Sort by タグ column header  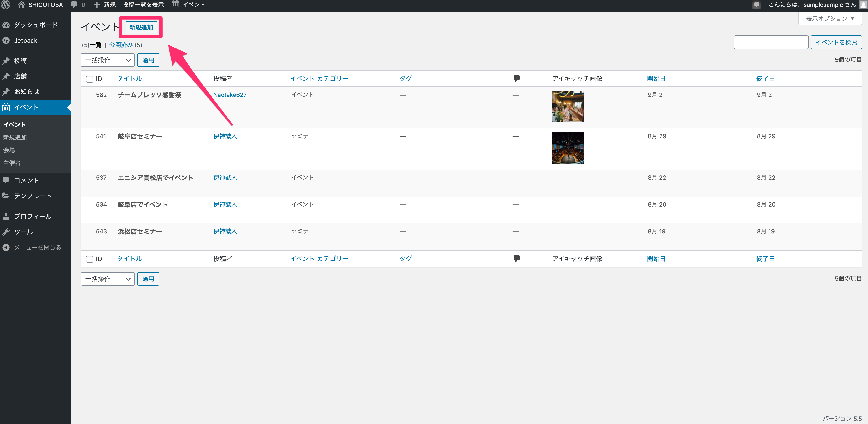tap(406, 78)
